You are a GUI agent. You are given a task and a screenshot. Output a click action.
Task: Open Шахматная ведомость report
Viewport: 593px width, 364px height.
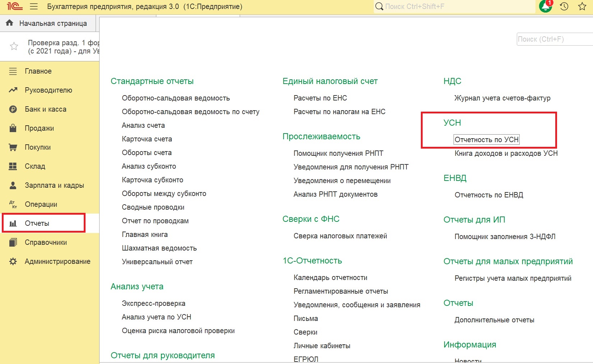(x=159, y=248)
